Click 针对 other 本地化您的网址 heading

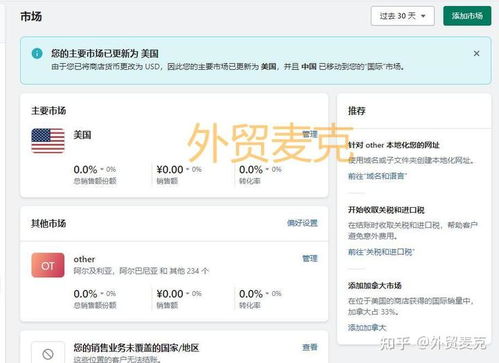pyautogui.click(x=394, y=145)
